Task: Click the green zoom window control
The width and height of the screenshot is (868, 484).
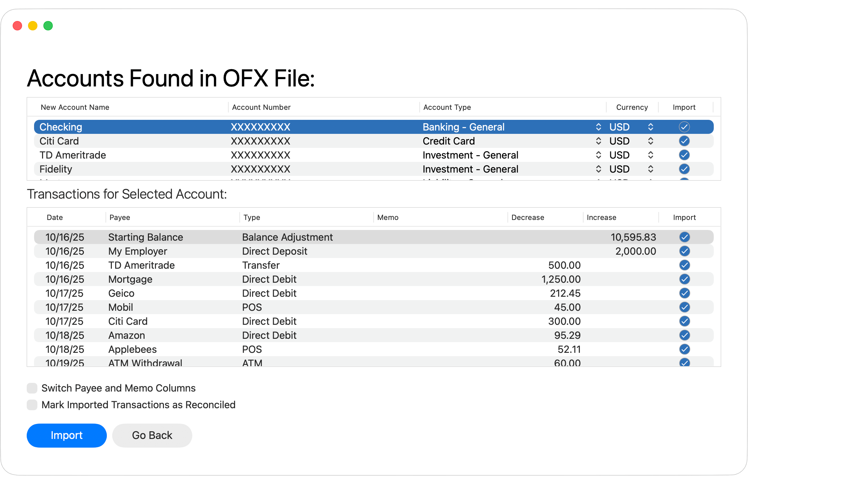Action: (x=48, y=26)
